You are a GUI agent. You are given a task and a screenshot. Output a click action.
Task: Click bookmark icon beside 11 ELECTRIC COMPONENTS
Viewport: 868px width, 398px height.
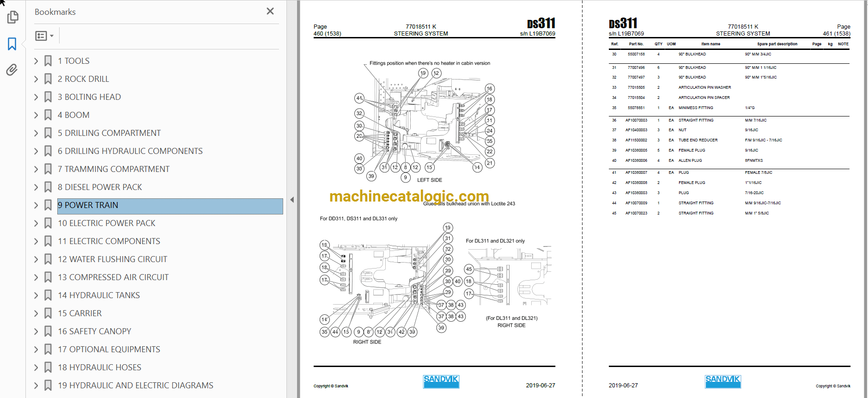[x=48, y=241]
